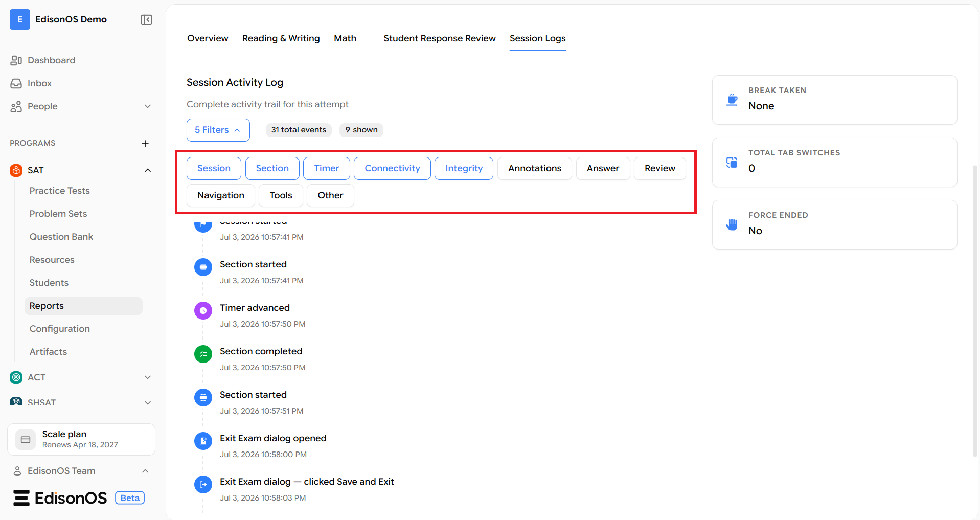This screenshot has width=980, height=520.
Task: Switch to Reading & Writing tab
Action: pos(281,38)
